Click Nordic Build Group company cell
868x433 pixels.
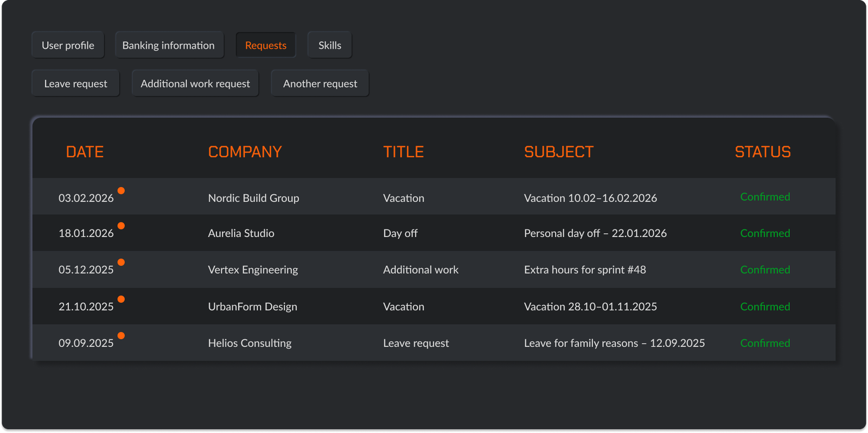pos(253,198)
